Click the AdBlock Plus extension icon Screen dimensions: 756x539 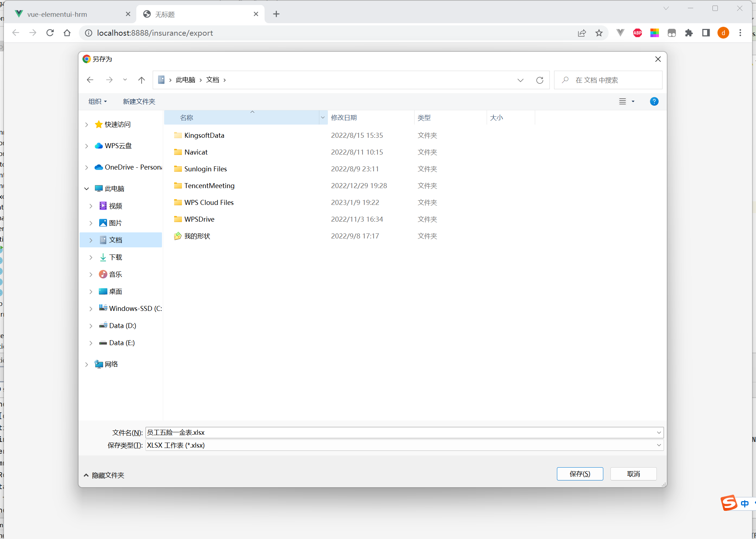click(x=638, y=33)
